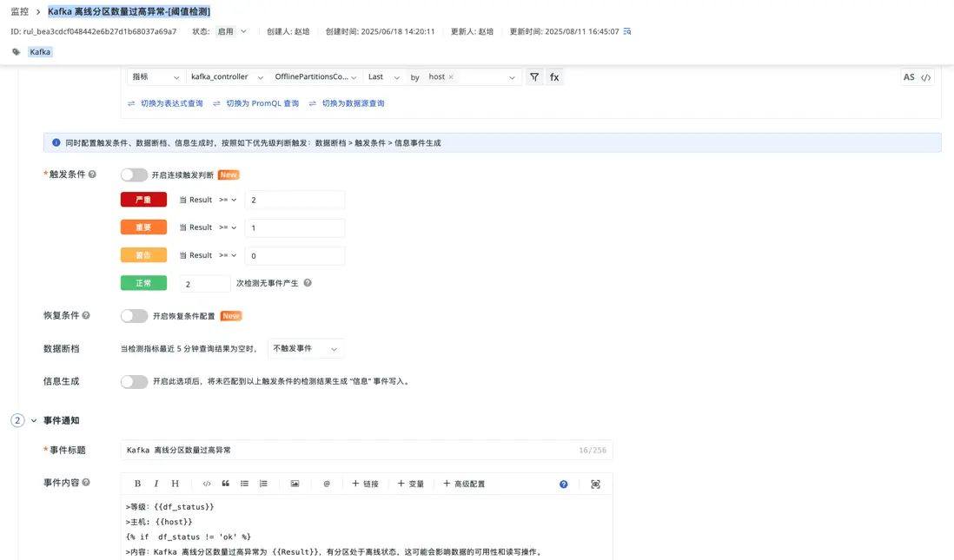Insert an image in the event content
This screenshot has width=954, height=560.
pos(296,484)
